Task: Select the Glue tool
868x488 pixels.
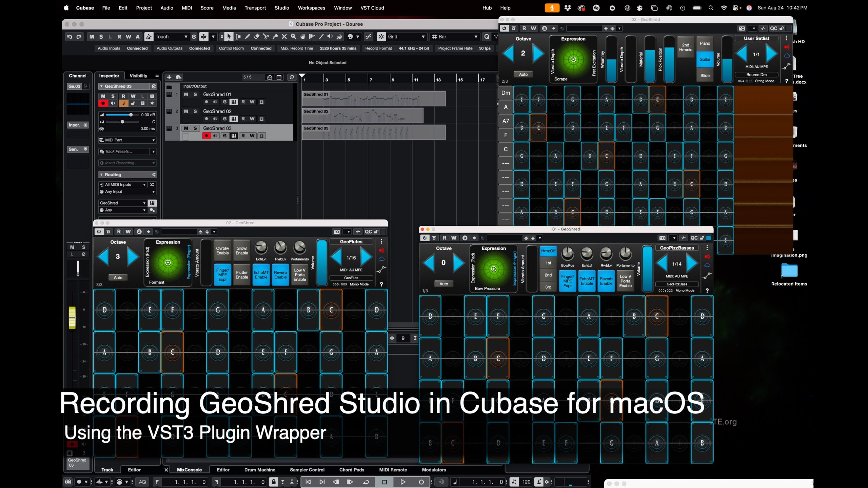Action: pos(275,37)
